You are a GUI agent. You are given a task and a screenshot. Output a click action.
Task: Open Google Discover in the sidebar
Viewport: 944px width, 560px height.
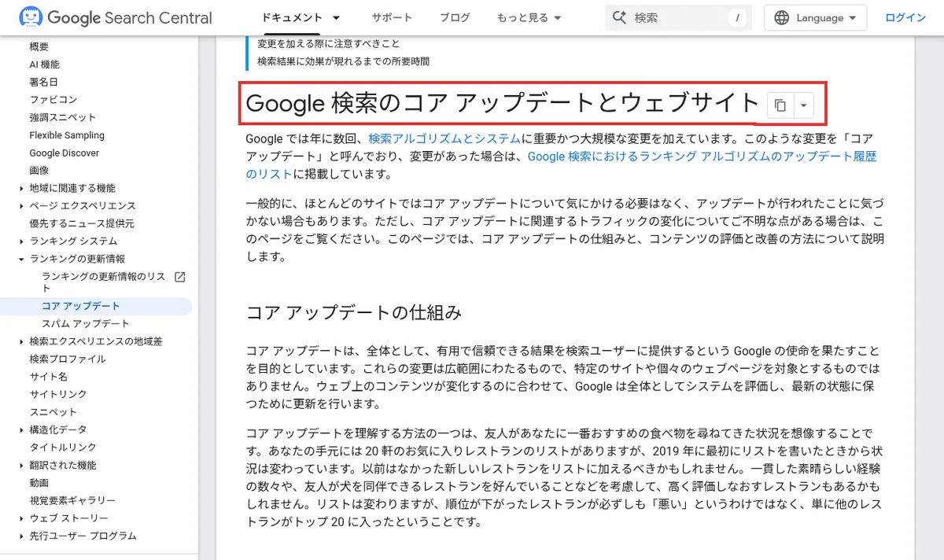coord(65,153)
